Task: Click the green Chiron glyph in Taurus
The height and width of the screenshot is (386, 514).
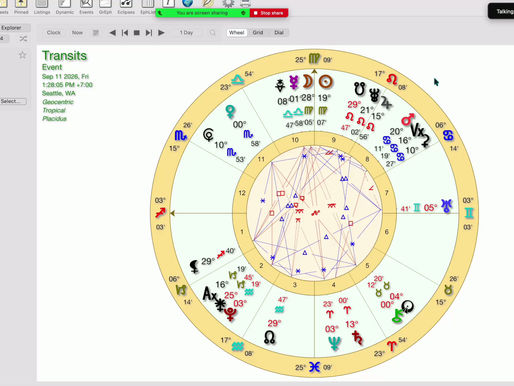Action: coord(398,316)
